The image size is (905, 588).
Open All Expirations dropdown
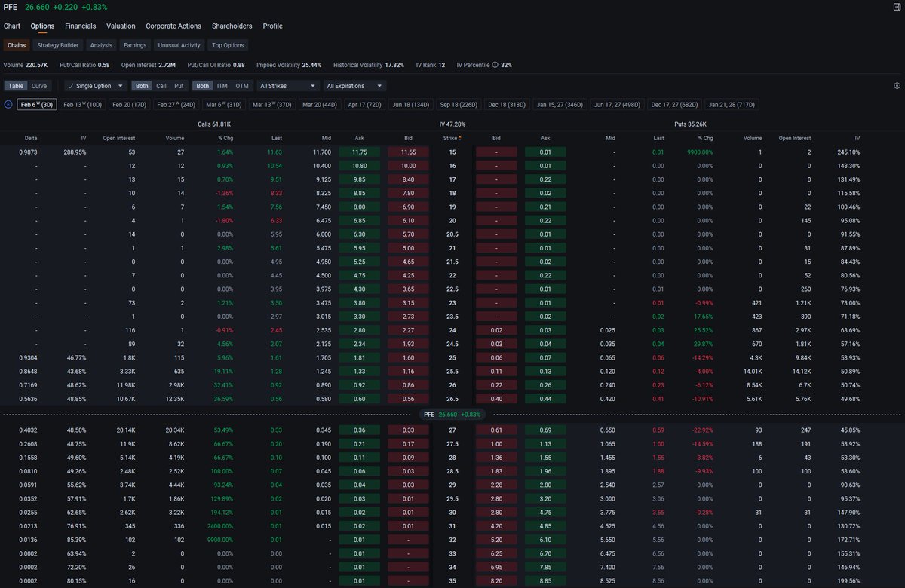pyautogui.click(x=354, y=86)
